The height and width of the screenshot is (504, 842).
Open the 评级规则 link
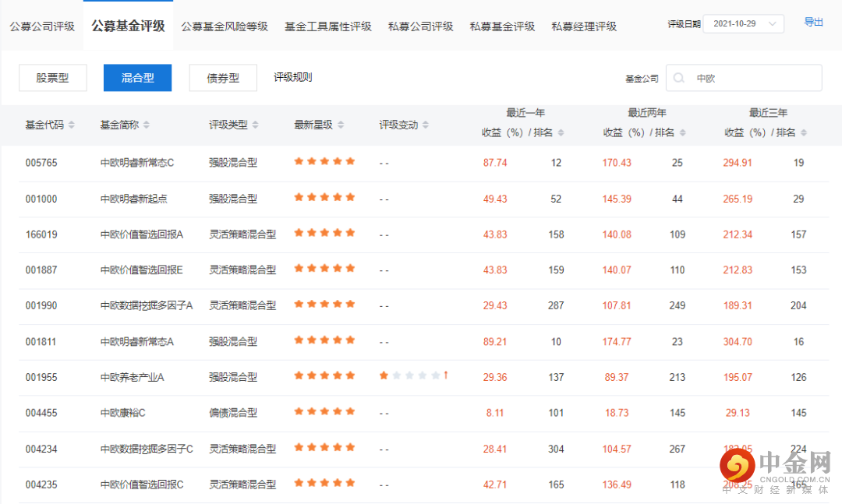(292, 77)
